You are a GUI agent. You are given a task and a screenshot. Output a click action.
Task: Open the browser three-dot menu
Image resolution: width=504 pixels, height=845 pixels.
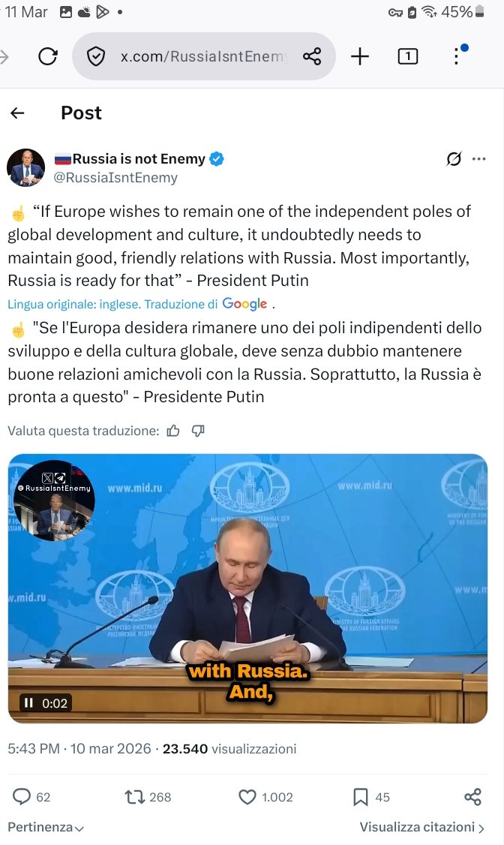pos(457,56)
